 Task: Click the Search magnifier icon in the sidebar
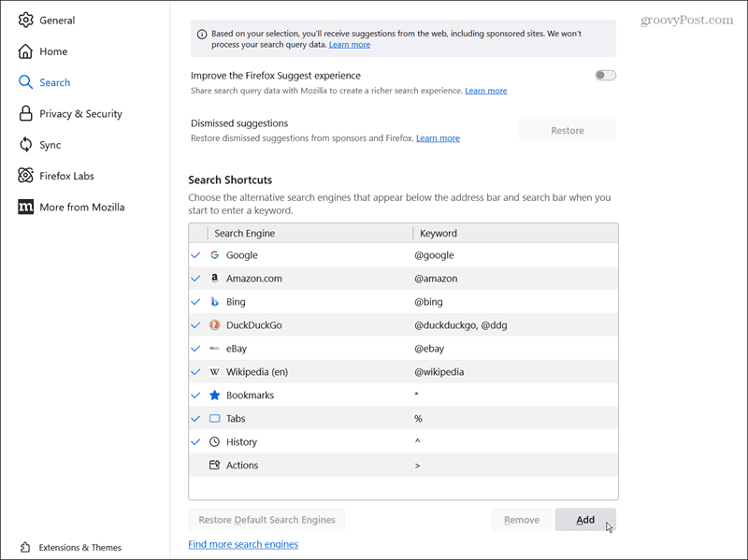pyautogui.click(x=26, y=82)
